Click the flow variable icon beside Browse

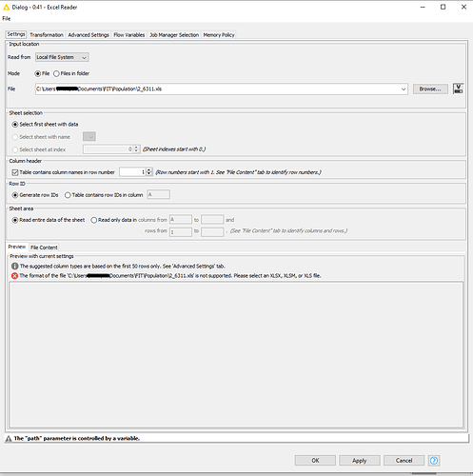pyautogui.click(x=458, y=89)
